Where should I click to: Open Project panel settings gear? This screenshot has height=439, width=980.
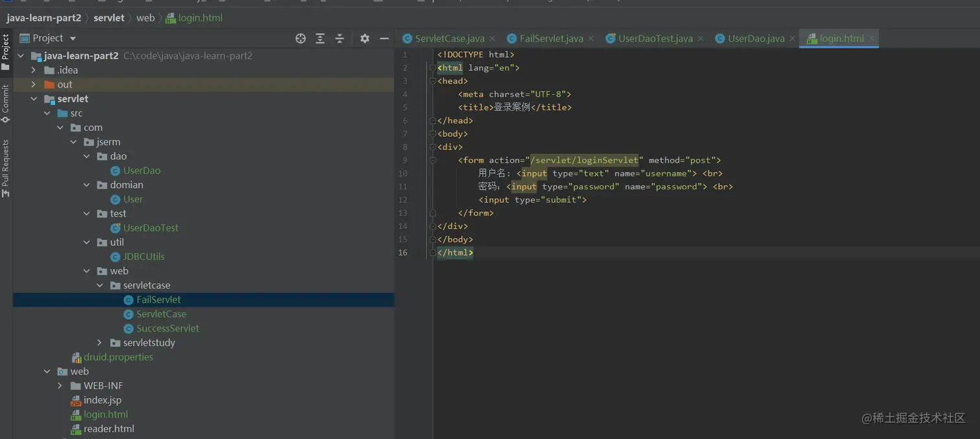365,38
